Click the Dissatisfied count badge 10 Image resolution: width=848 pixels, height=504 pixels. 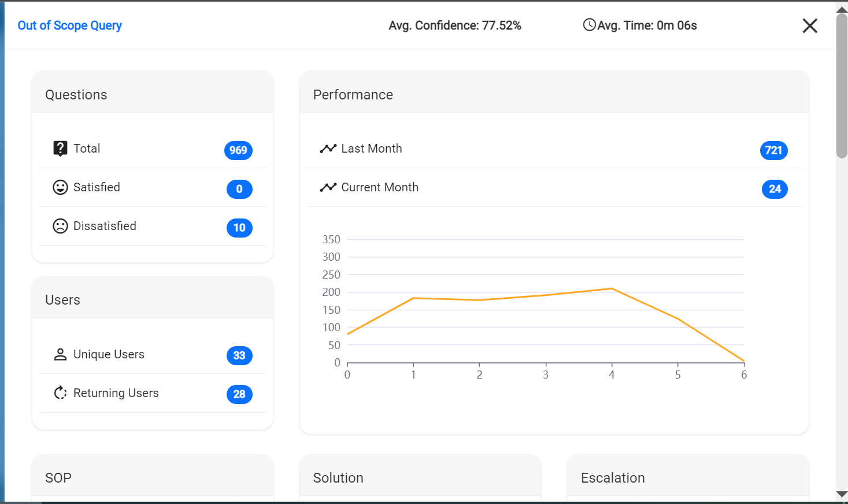coord(239,228)
